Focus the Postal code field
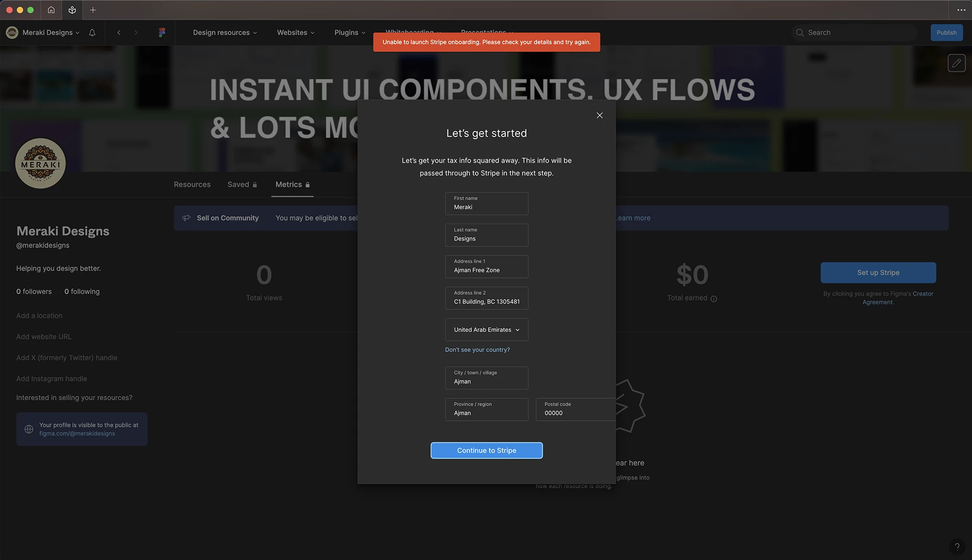 [x=576, y=409]
